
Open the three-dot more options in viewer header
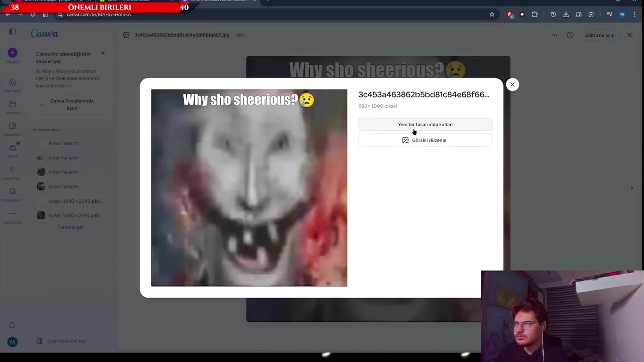554,35
